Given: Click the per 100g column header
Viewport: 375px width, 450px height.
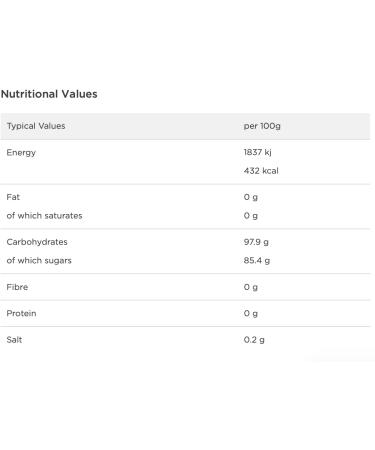Looking at the screenshot, I should [x=262, y=126].
